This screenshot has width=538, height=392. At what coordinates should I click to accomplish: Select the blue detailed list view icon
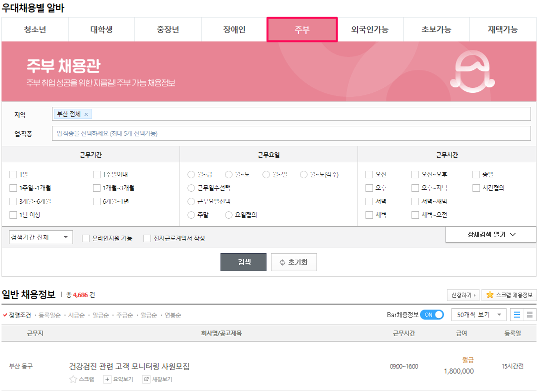[x=518, y=315]
